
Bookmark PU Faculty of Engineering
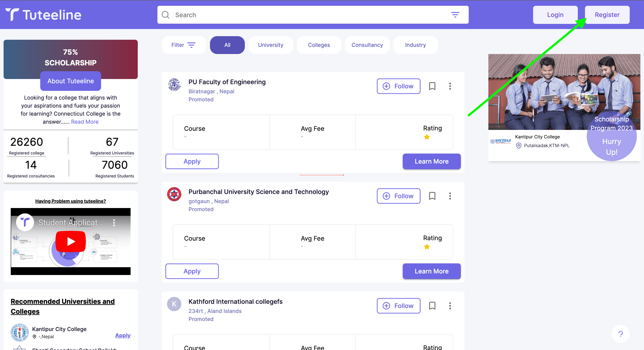tap(432, 86)
